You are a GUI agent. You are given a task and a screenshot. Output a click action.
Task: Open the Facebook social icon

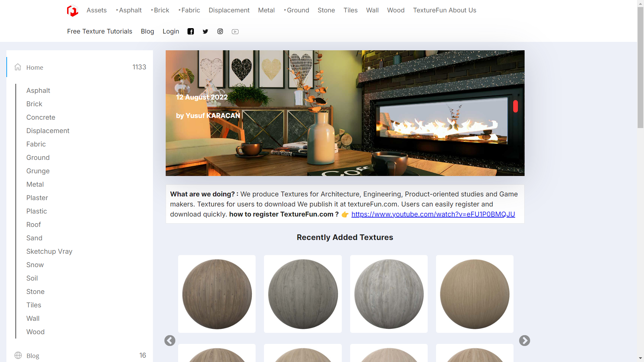[x=191, y=32]
